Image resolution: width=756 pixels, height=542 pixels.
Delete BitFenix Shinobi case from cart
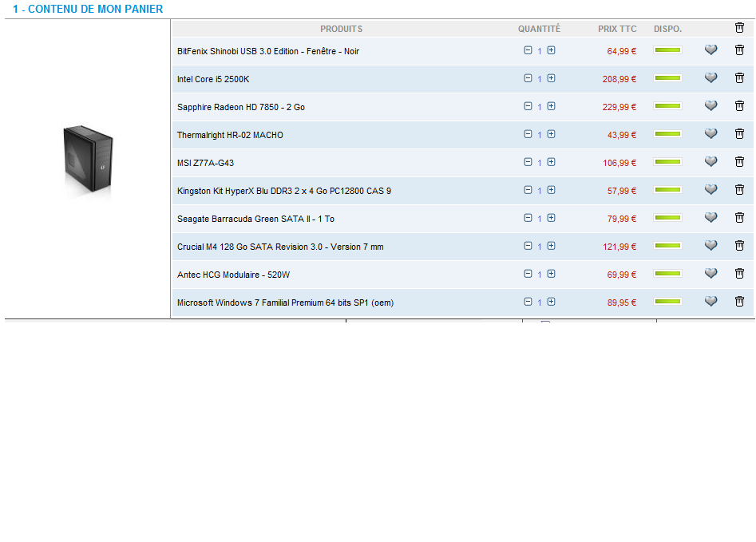[739, 50]
